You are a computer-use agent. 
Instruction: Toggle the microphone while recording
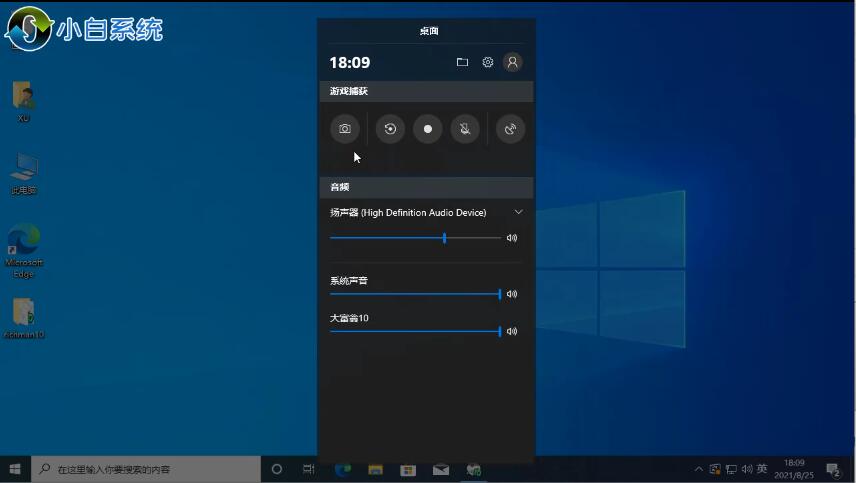[x=465, y=129]
